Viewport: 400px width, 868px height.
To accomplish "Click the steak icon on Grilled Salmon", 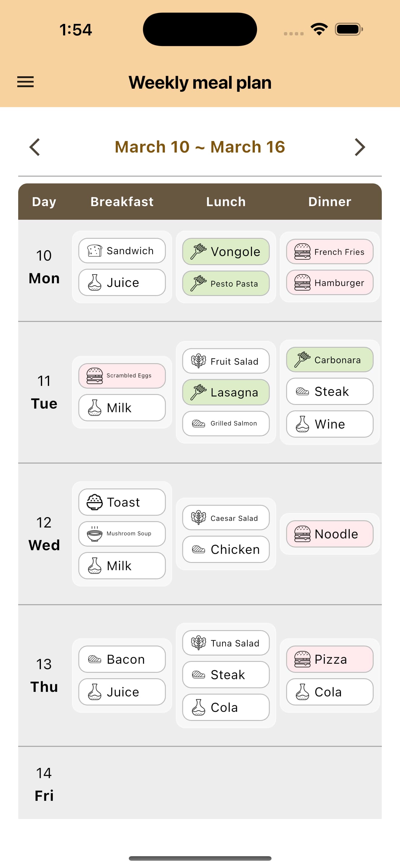I will coord(199,423).
